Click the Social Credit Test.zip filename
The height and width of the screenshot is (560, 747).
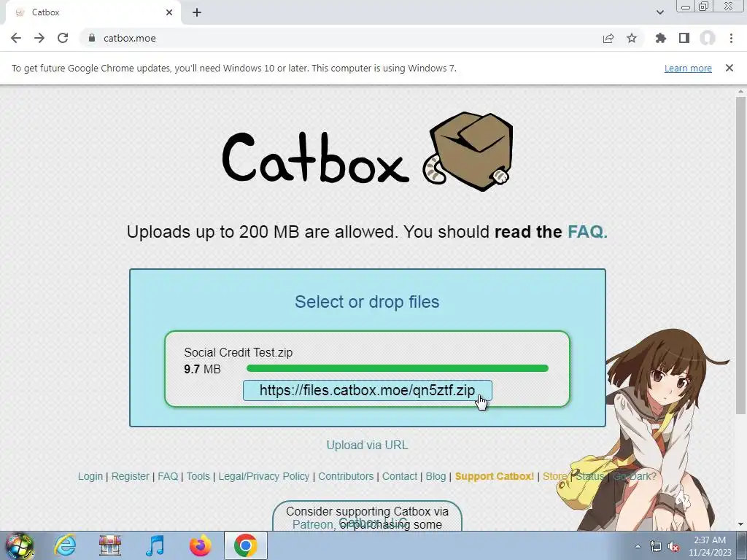click(239, 352)
